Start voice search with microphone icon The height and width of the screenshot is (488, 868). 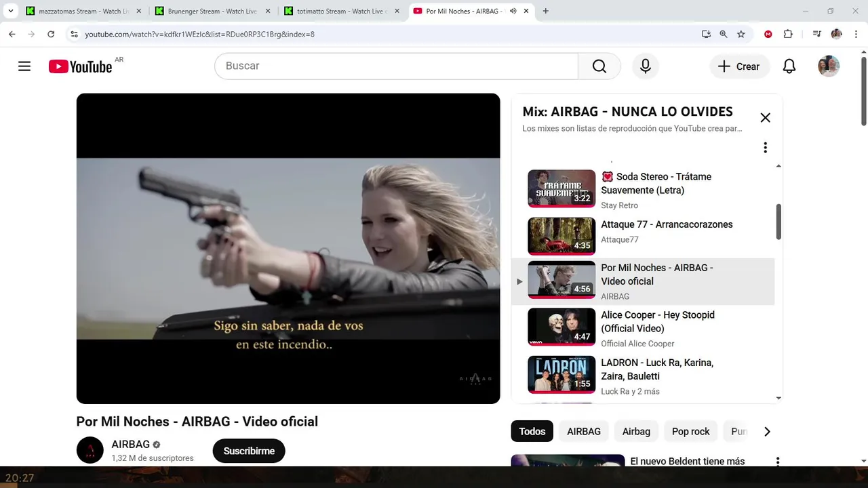point(646,66)
